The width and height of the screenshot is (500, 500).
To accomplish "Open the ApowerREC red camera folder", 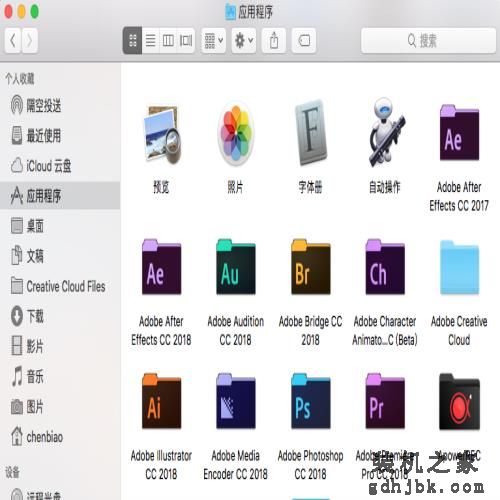I will (x=459, y=402).
